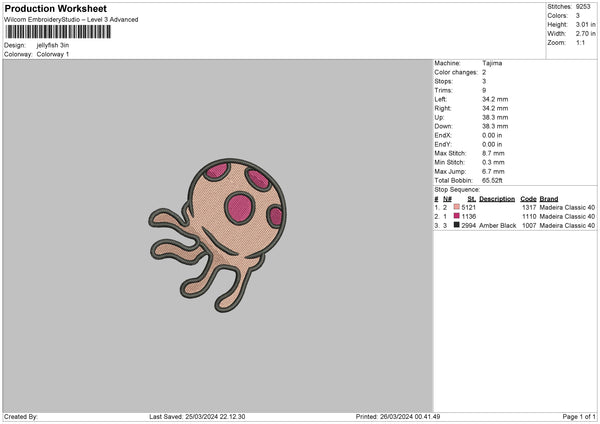This screenshot has height=424, width=600.
Task: Click the Tajima machine value
Action: tap(493, 63)
